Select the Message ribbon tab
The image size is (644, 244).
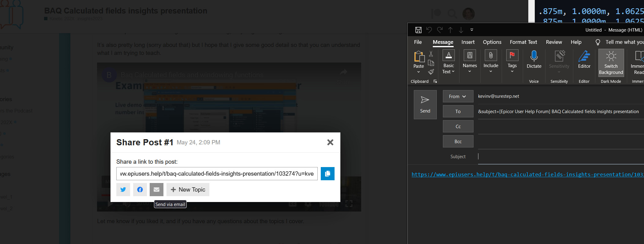(443, 42)
